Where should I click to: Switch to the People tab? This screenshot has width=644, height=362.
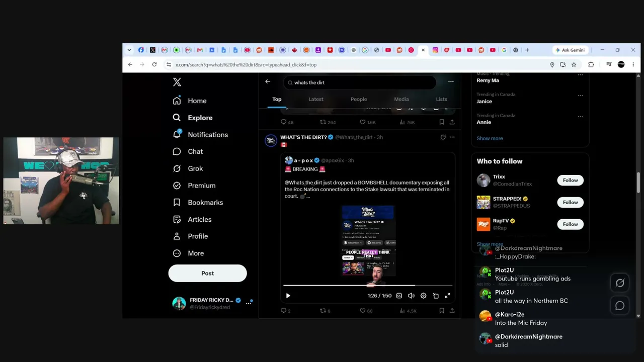[359, 99]
